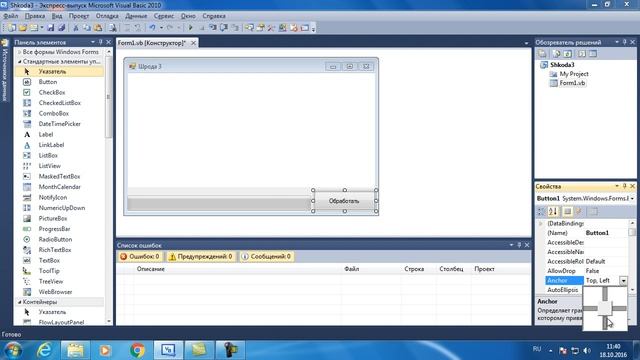Select ListBox in the toolbox
This screenshot has width=640, height=360.
(x=59, y=156)
